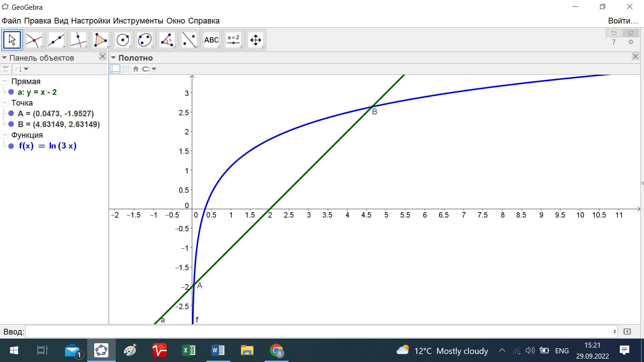644x362 pixels.
Task: Toggle color marker of line a
Action: 11,92
